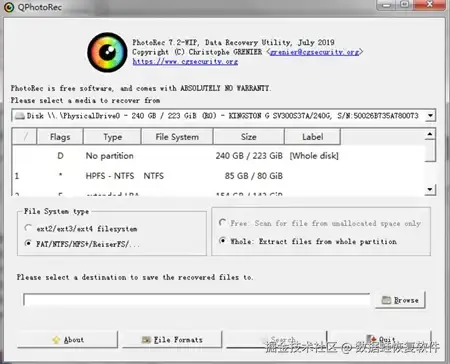Sort by the Label column header
Image resolution: width=450 pixels, height=364 pixels.
tap(312, 137)
